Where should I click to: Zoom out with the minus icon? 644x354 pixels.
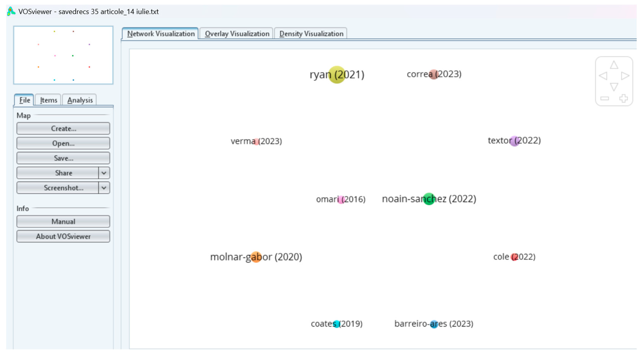pos(605,98)
